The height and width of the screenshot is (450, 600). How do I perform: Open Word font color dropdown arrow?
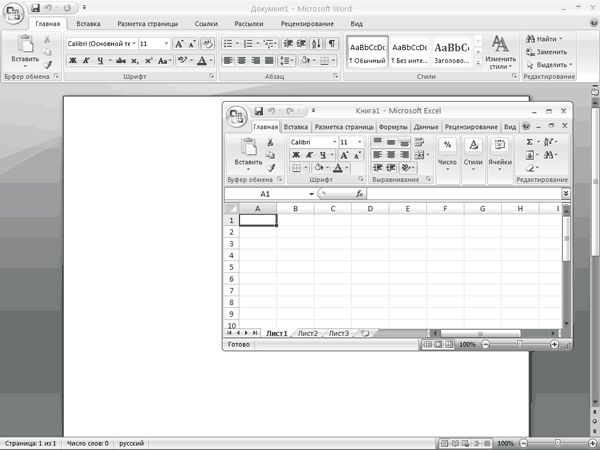click(211, 60)
